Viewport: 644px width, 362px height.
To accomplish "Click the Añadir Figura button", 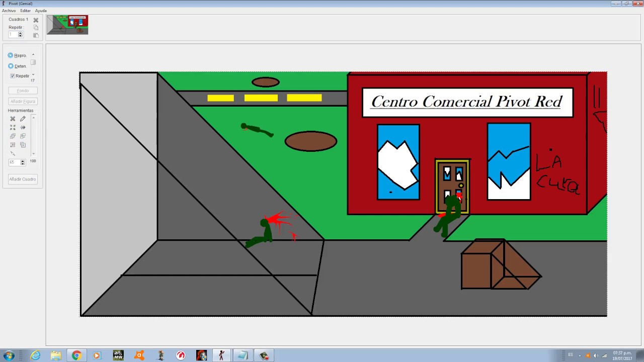I will pyautogui.click(x=23, y=102).
